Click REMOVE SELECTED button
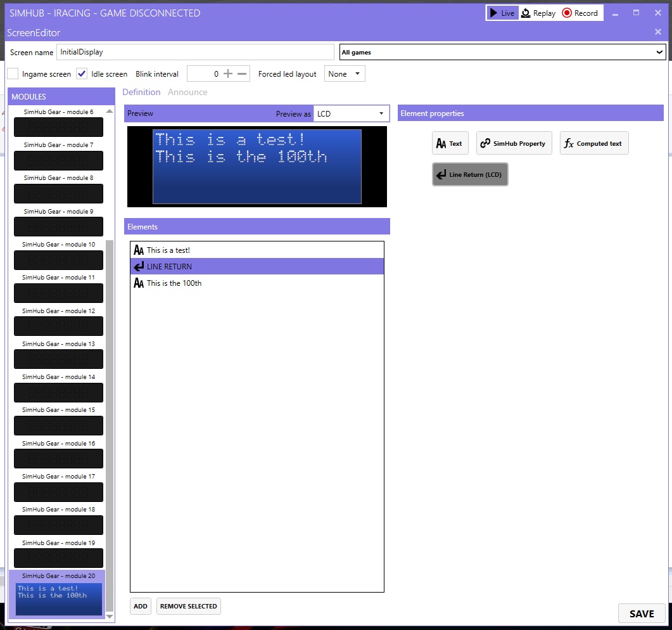672x630 pixels. 189,606
